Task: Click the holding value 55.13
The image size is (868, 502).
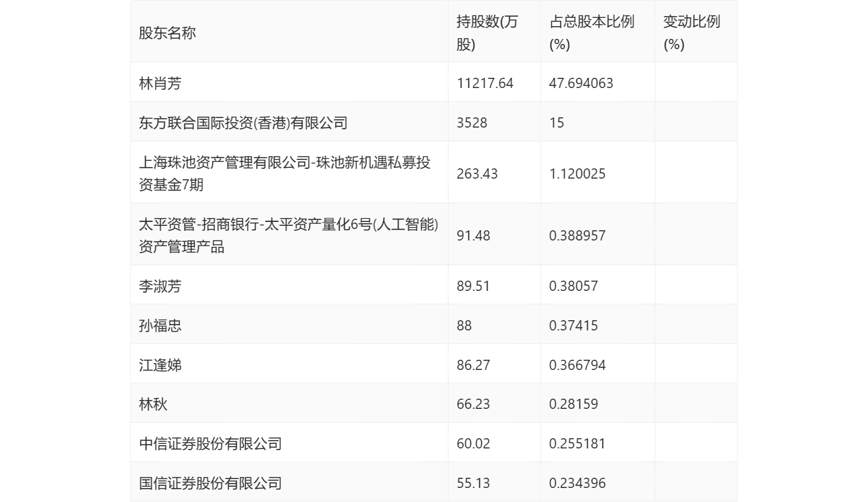Action: pyautogui.click(x=474, y=483)
